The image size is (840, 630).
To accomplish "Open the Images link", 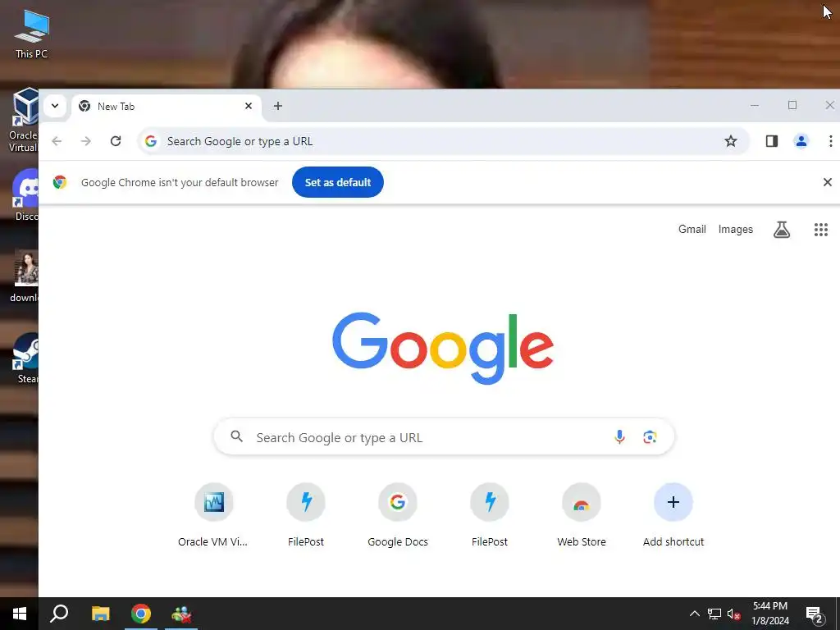I will tap(736, 230).
